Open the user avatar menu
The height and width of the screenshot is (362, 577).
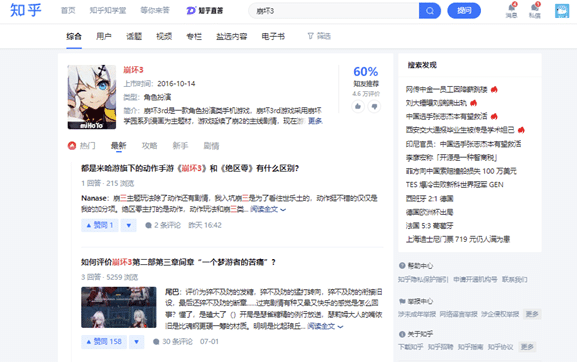pos(562,11)
